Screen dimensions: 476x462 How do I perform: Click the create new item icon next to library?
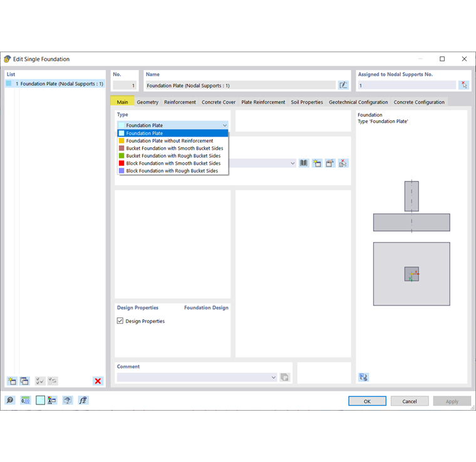coord(317,163)
